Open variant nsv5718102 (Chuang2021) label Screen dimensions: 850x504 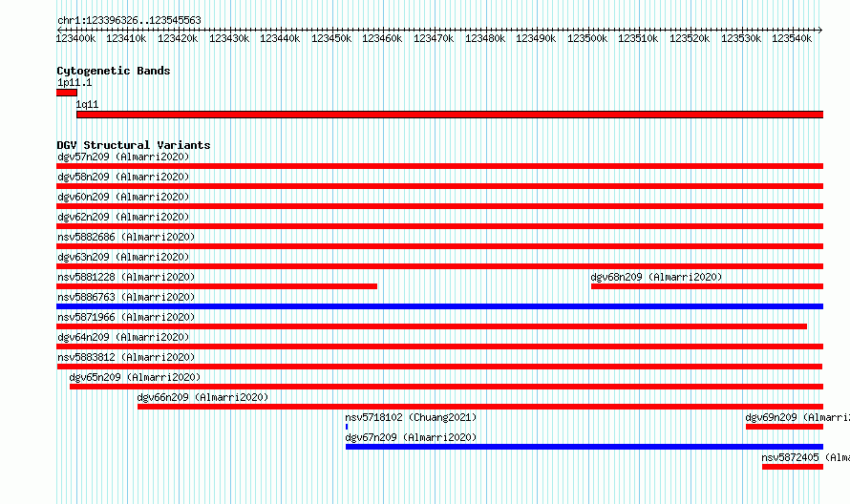point(411,417)
